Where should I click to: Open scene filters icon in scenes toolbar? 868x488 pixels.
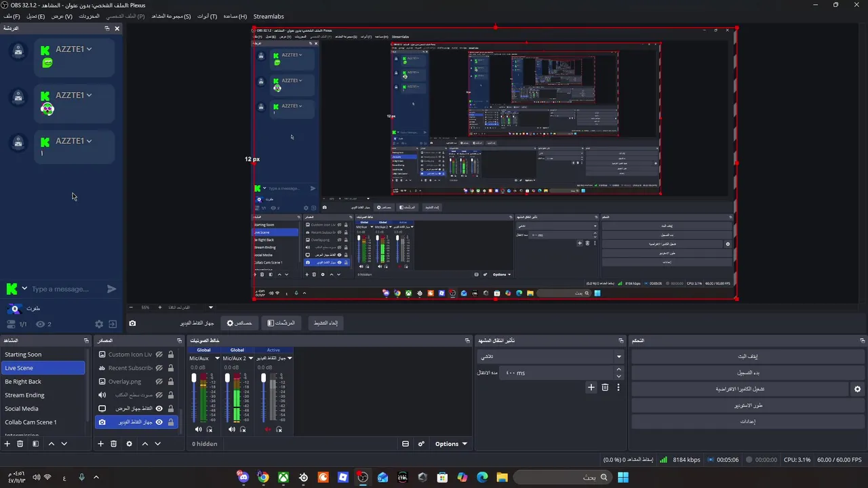coord(35,444)
